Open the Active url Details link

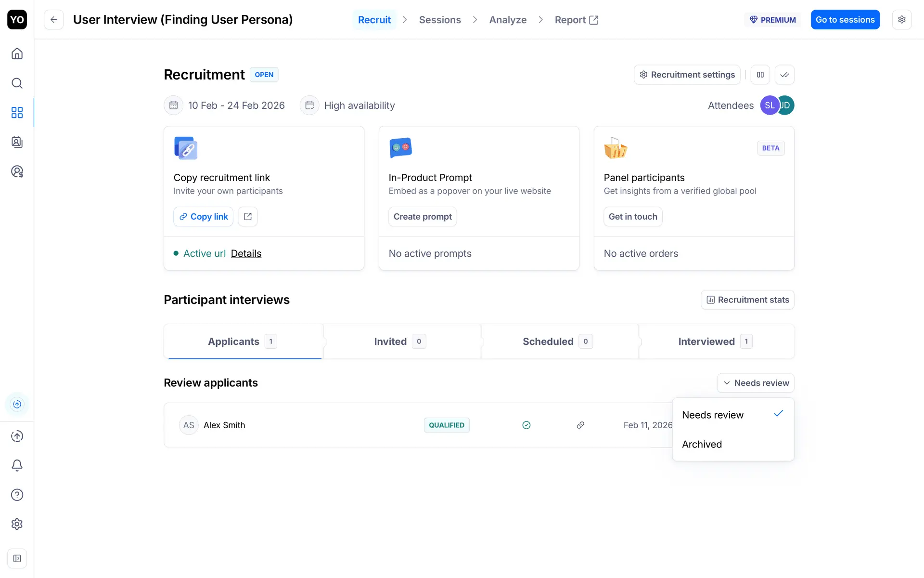246,253
